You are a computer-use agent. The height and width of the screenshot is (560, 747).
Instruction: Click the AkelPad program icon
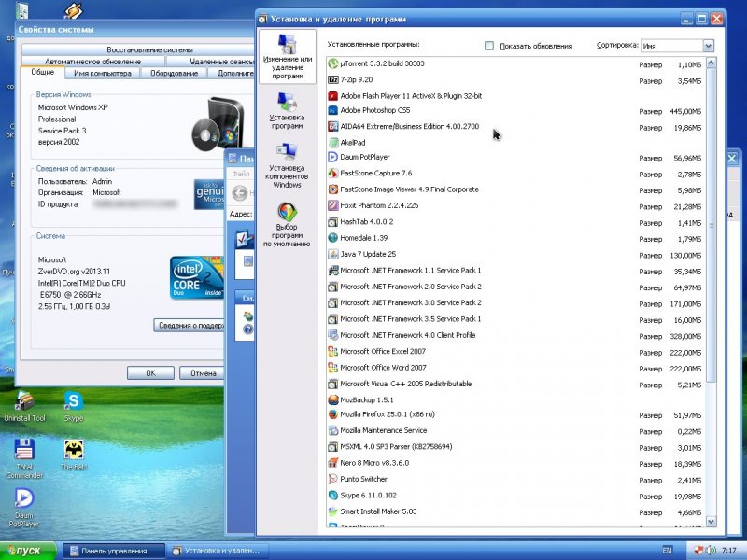point(333,143)
